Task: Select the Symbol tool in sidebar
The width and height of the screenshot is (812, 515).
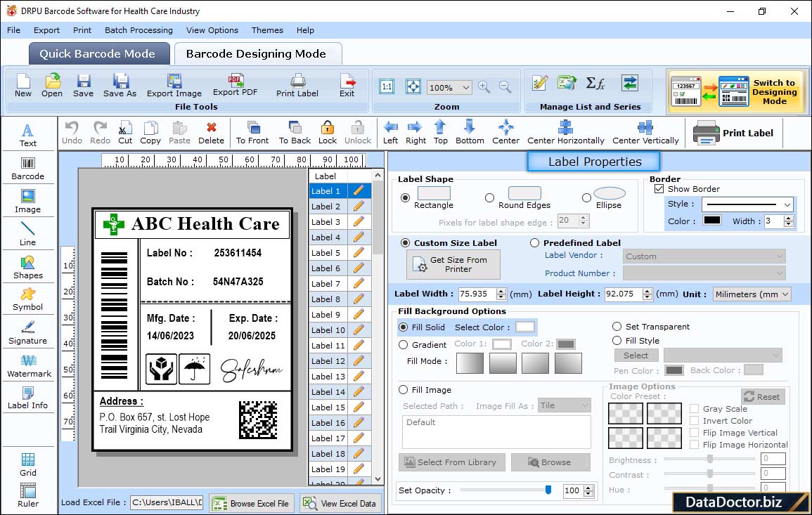Action: pyautogui.click(x=28, y=299)
